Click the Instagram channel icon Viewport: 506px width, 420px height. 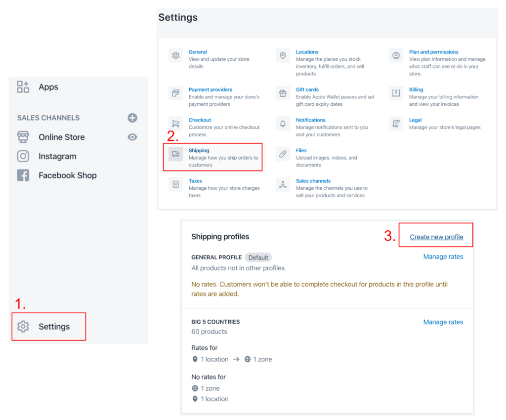click(23, 156)
